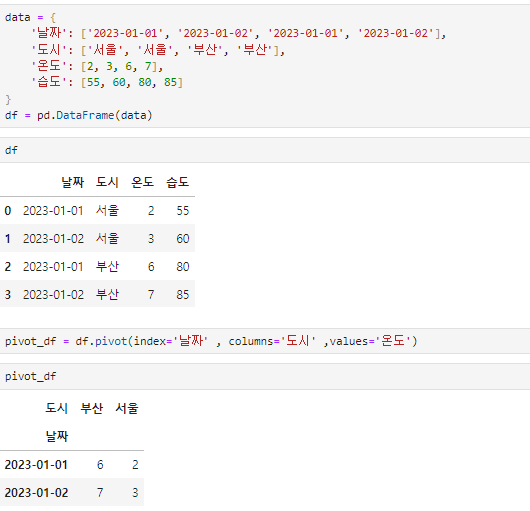Viewport: 530px width, 511px height.
Task: Click 2023-01-02 index label in pivot table
Action: [x=36, y=493]
